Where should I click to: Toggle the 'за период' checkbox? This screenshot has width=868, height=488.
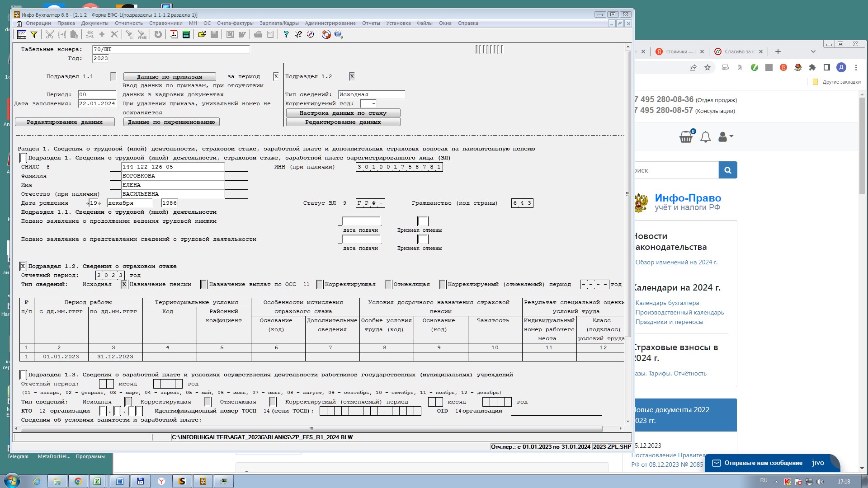coord(276,76)
